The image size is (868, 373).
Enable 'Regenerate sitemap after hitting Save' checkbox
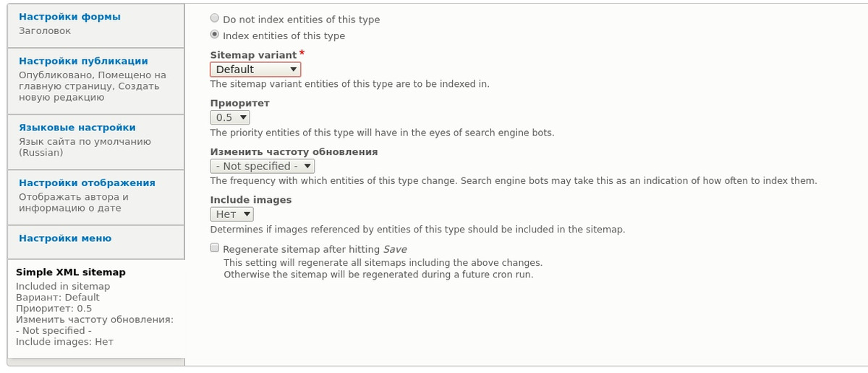click(215, 248)
